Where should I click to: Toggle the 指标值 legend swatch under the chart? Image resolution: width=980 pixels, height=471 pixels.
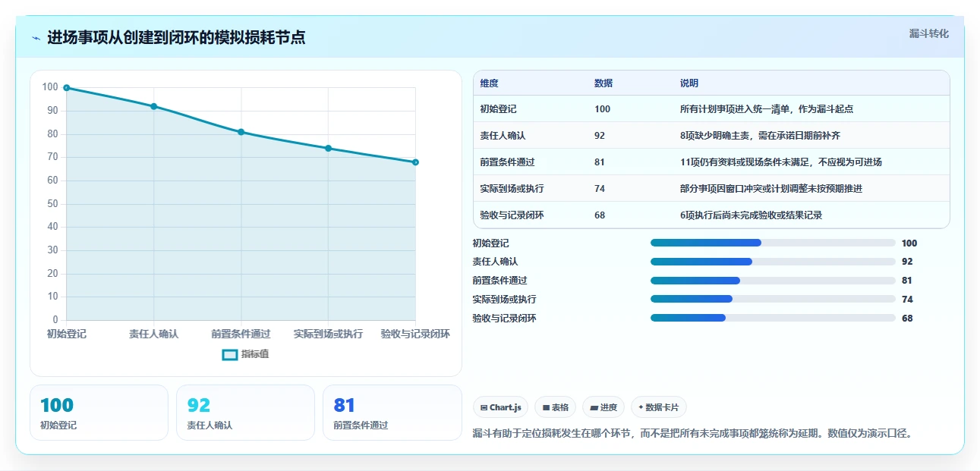coord(230,354)
